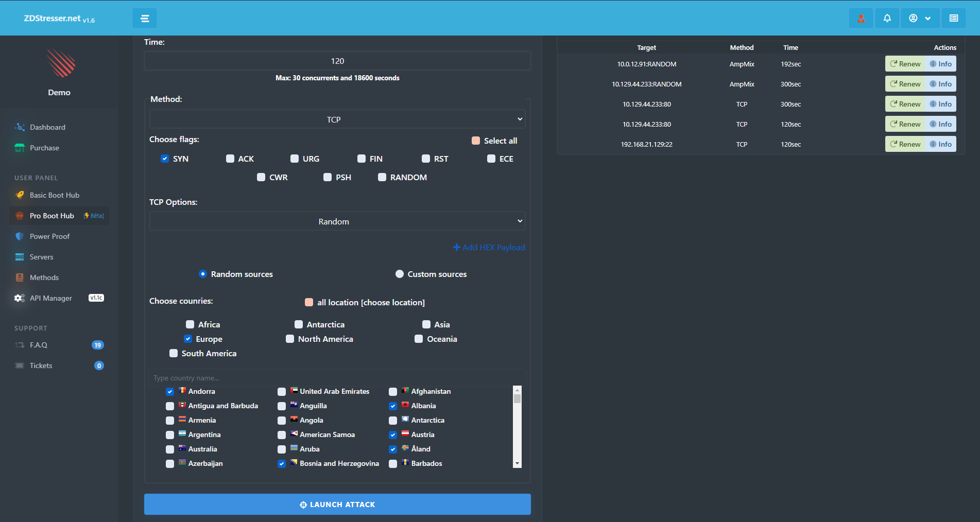
Task: Toggle the hamburger sidebar menu button
Action: (145, 19)
